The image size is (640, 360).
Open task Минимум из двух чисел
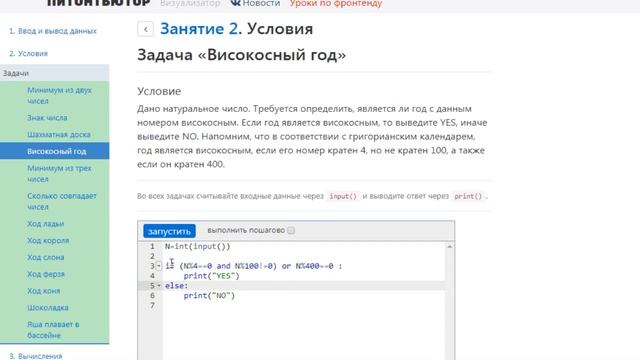pos(60,95)
